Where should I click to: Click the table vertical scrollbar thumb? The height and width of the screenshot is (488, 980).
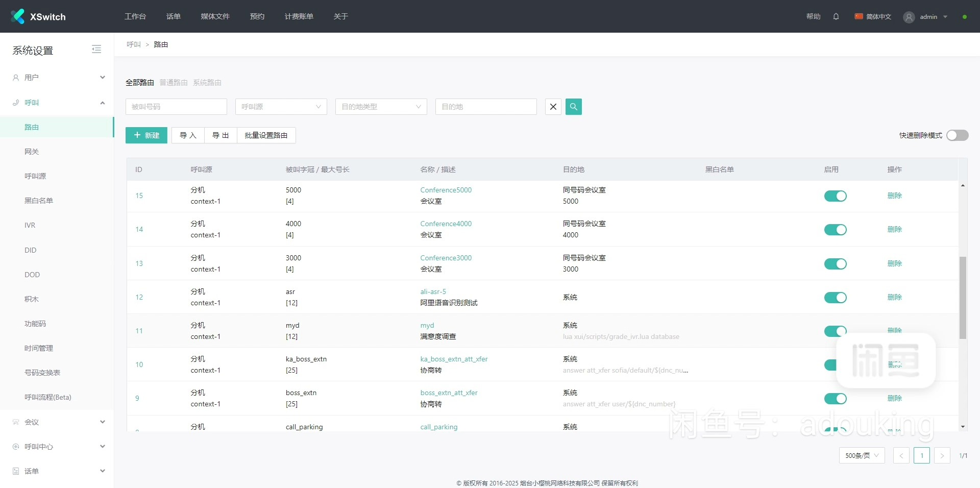click(x=963, y=297)
